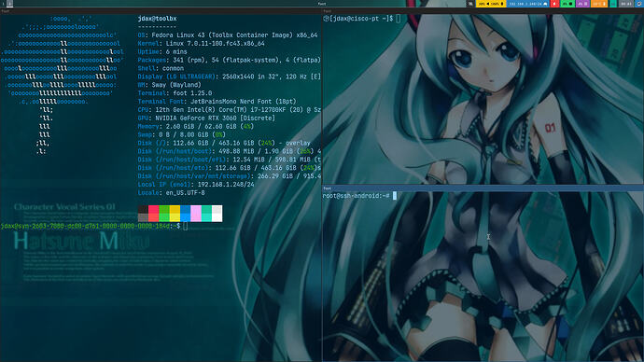Click the CPU line with i7-12700KF

click(230, 109)
